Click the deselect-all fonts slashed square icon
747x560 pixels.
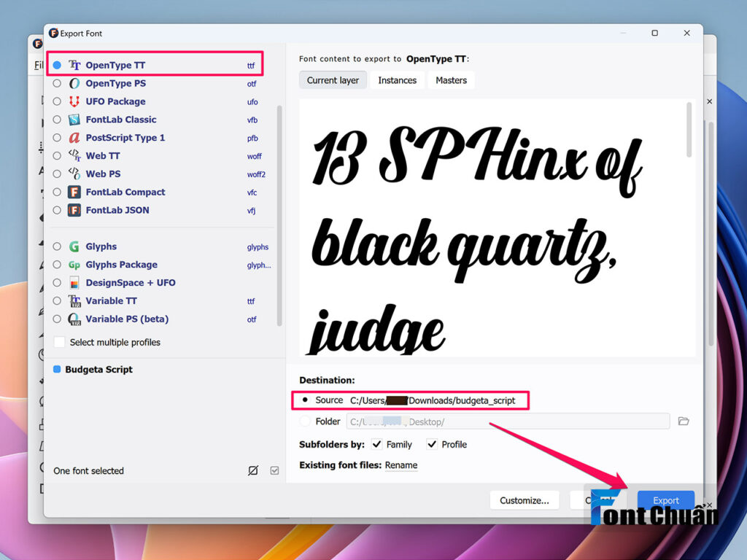click(x=253, y=470)
